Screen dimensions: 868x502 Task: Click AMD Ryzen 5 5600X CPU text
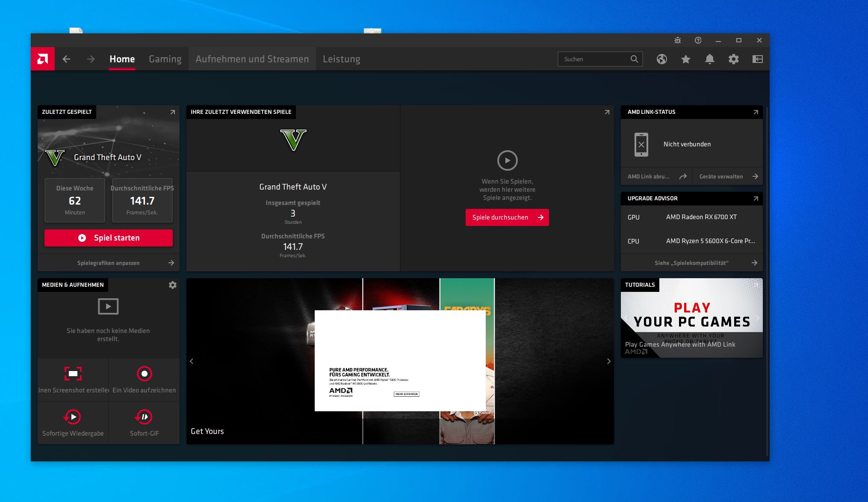point(711,241)
